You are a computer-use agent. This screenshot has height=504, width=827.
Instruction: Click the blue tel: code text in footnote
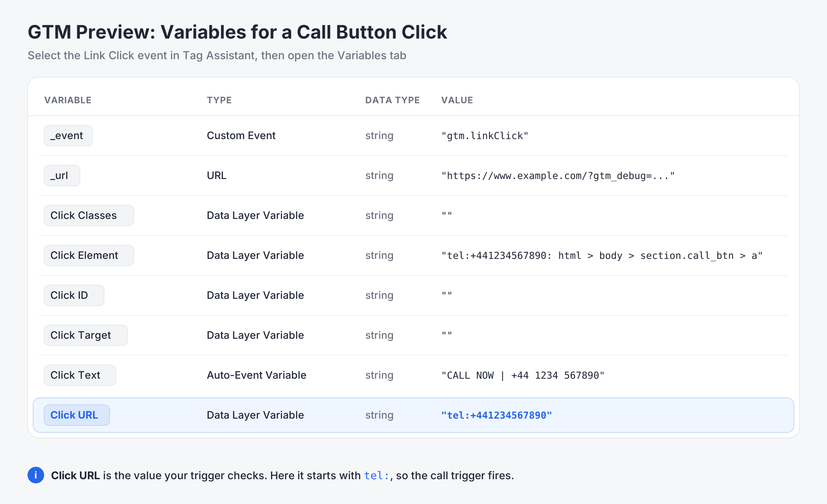pyautogui.click(x=377, y=475)
